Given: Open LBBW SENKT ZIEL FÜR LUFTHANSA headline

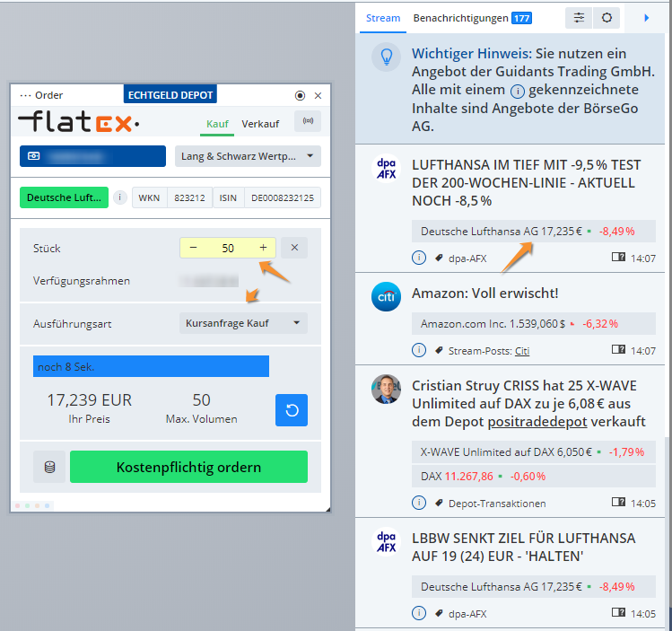Looking at the screenshot, I should [x=524, y=548].
